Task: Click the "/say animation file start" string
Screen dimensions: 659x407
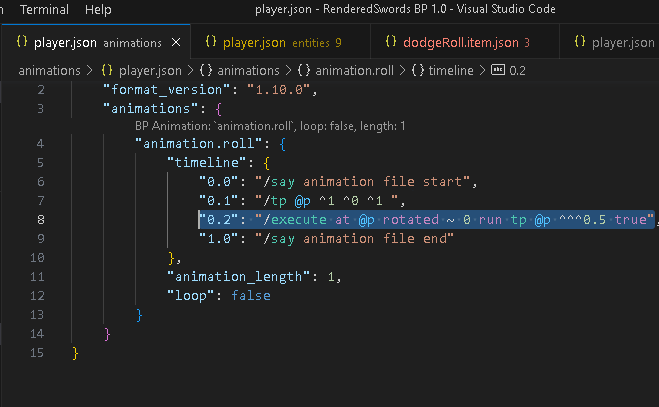Action: tap(362, 182)
